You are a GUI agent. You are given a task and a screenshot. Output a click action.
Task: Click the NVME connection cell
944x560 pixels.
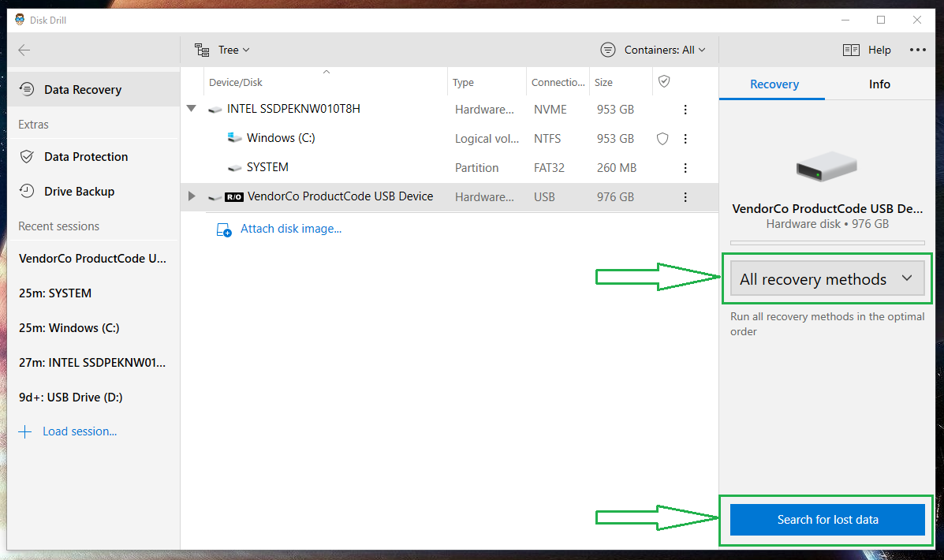pyautogui.click(x=550, y=110)
